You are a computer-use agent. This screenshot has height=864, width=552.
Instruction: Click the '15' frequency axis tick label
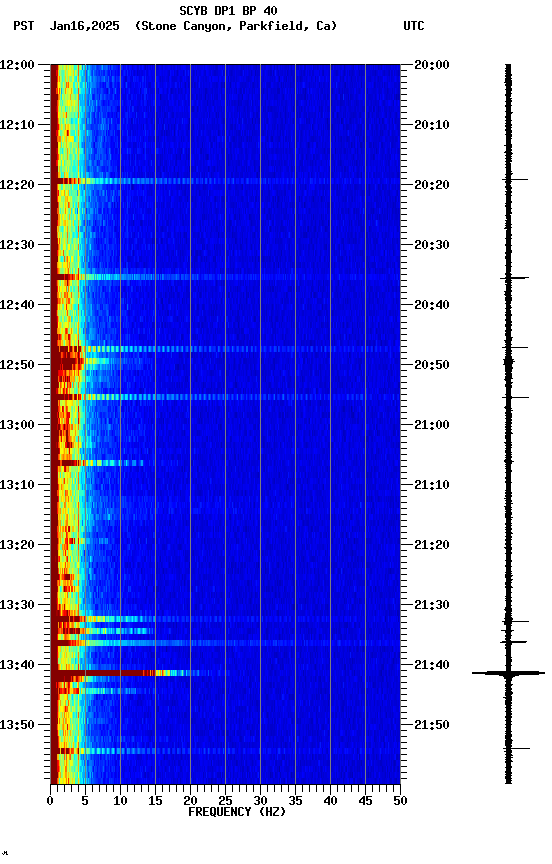tap(155, 802)
